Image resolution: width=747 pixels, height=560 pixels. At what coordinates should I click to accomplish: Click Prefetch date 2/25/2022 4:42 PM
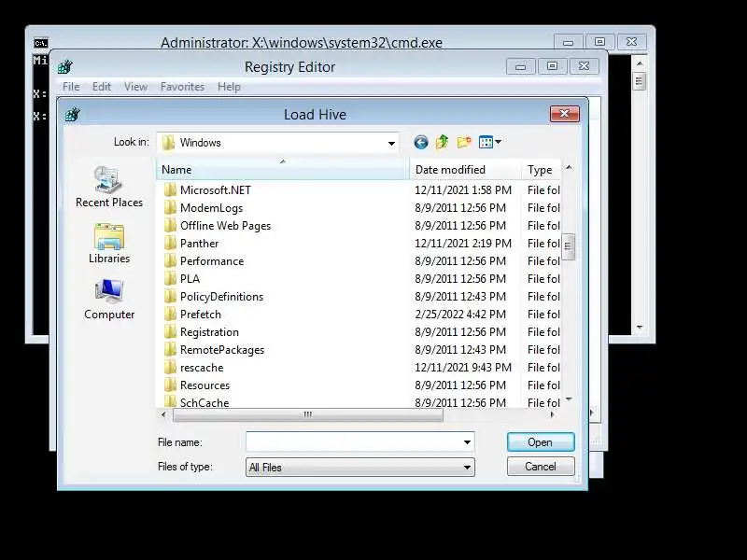coord(460,315)
